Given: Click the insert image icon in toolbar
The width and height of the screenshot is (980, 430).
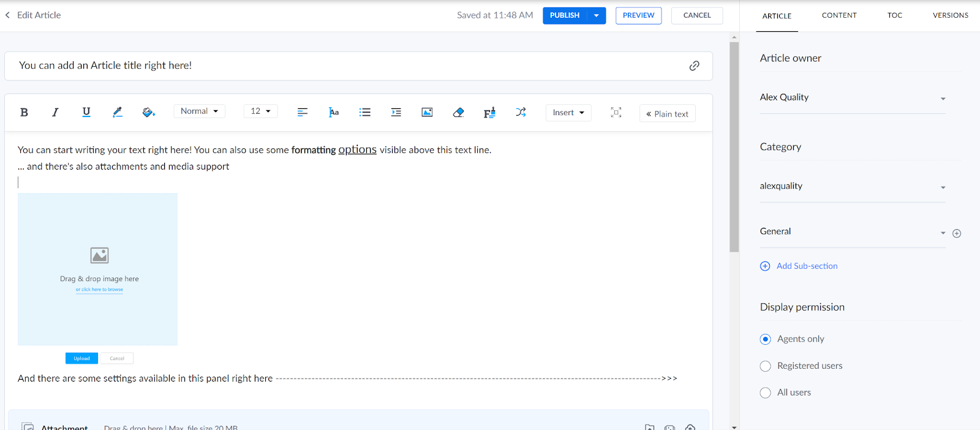Looking at the screenshot, I should coord(427,112).
